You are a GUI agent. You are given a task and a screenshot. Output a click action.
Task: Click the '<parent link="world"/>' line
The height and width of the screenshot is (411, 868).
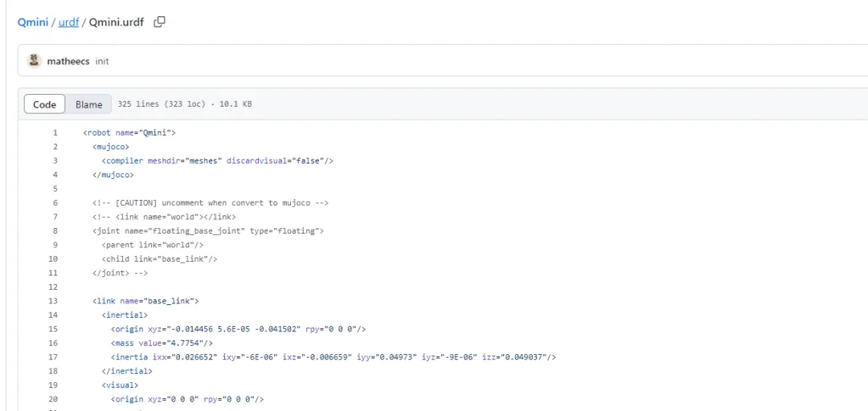(x=153, y=245)
